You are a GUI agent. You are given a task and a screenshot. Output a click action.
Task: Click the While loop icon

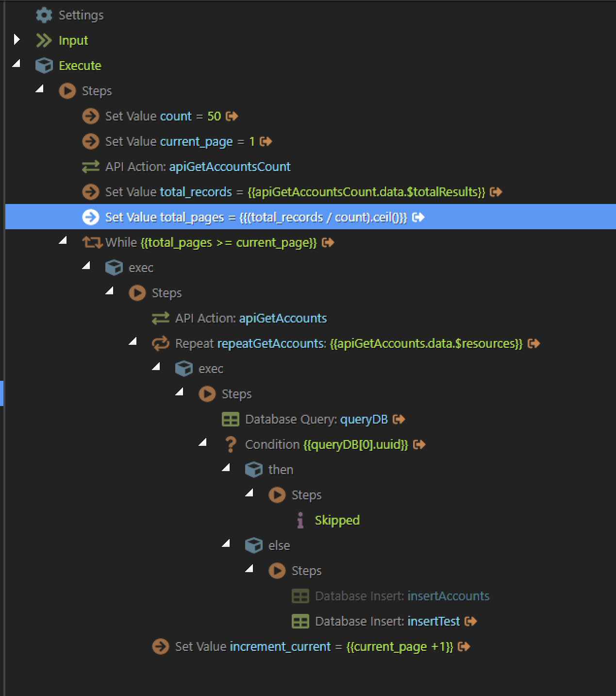92,242
